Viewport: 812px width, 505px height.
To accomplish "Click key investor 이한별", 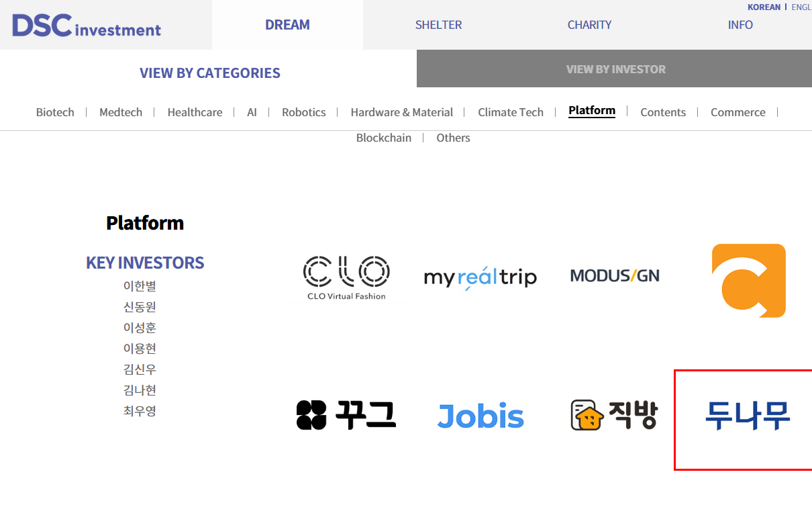I will click(x=140, y=286).
